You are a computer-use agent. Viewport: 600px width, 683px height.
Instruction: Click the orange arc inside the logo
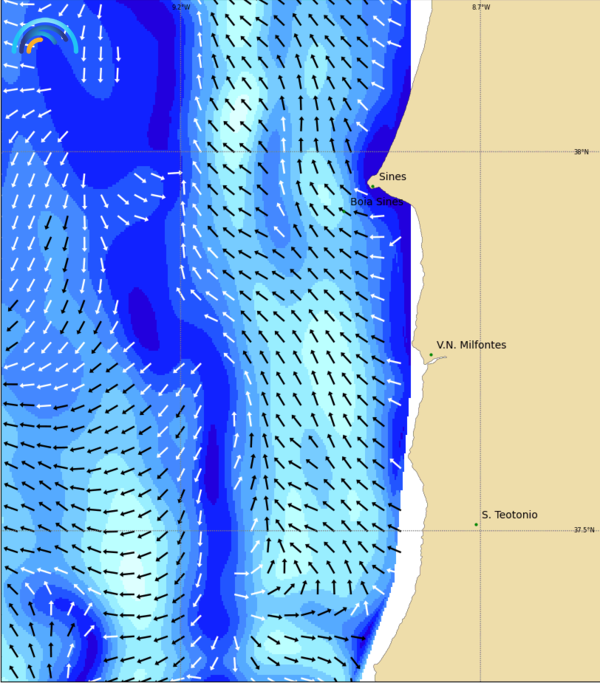click(33, 44)
